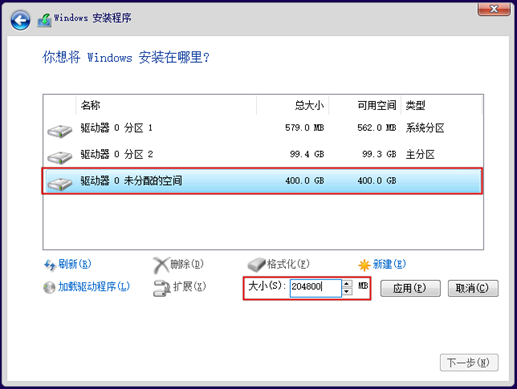Increase size with the up spinner arrow
The width and height of the screenshot is (517, 389).
click(347, 284)
